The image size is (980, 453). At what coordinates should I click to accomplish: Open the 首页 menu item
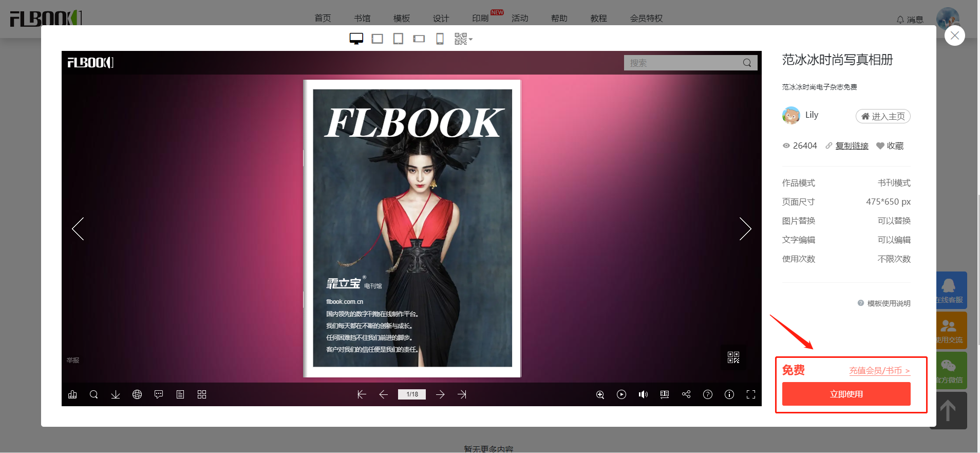323,18
